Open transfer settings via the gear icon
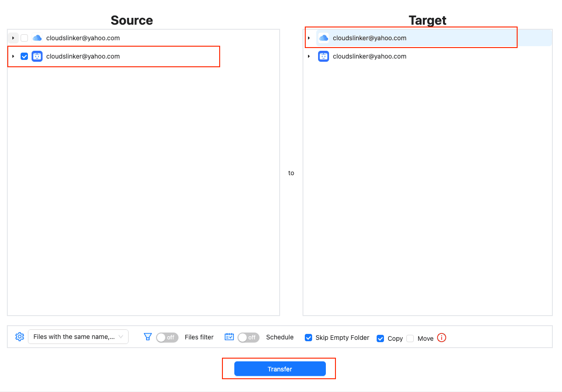The height and width of the screenshot is (392, 562). [19, 337]
